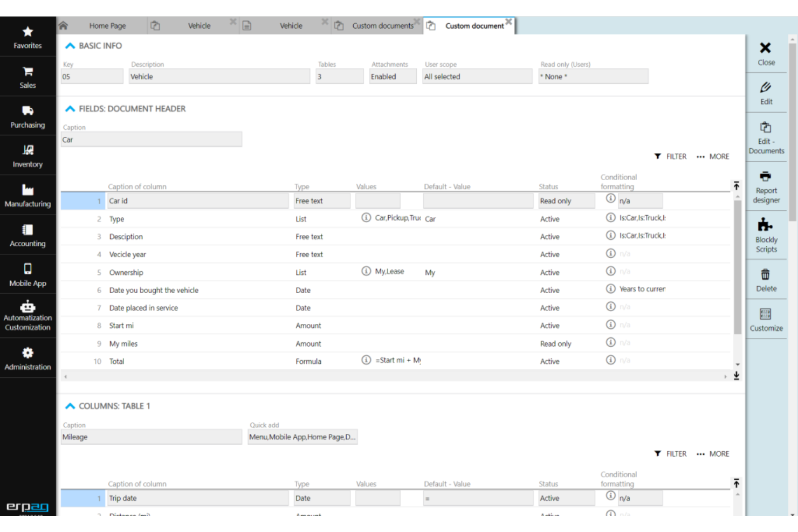Collapse the BASIC INFO section
The width and height of the screenshot is (798, 532).
click(x=70, y=46)
